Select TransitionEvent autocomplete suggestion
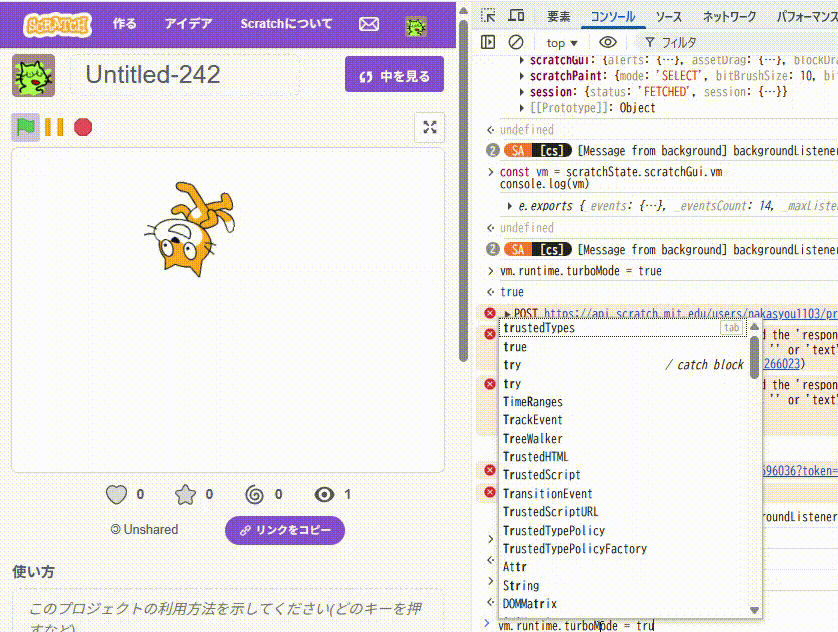The width and height of the screenshot is (838, 632). pyautogui.click(x=623, y=494)
